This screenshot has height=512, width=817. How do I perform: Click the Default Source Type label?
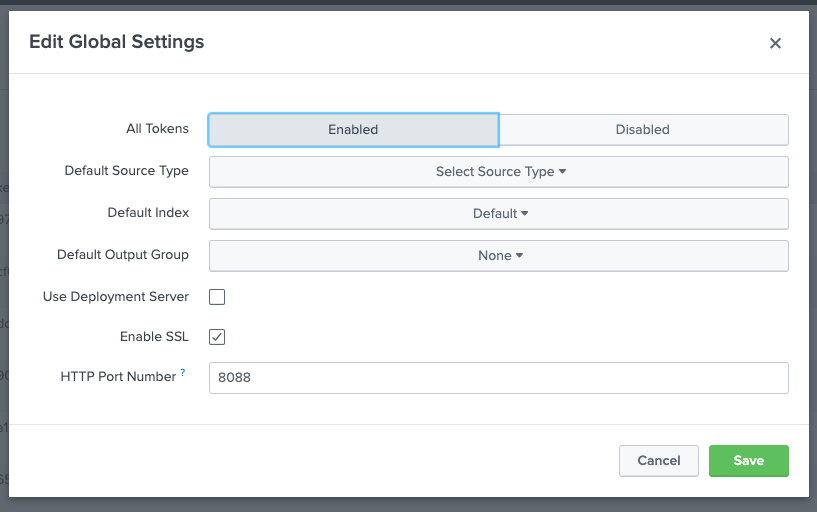coord(126,171)
